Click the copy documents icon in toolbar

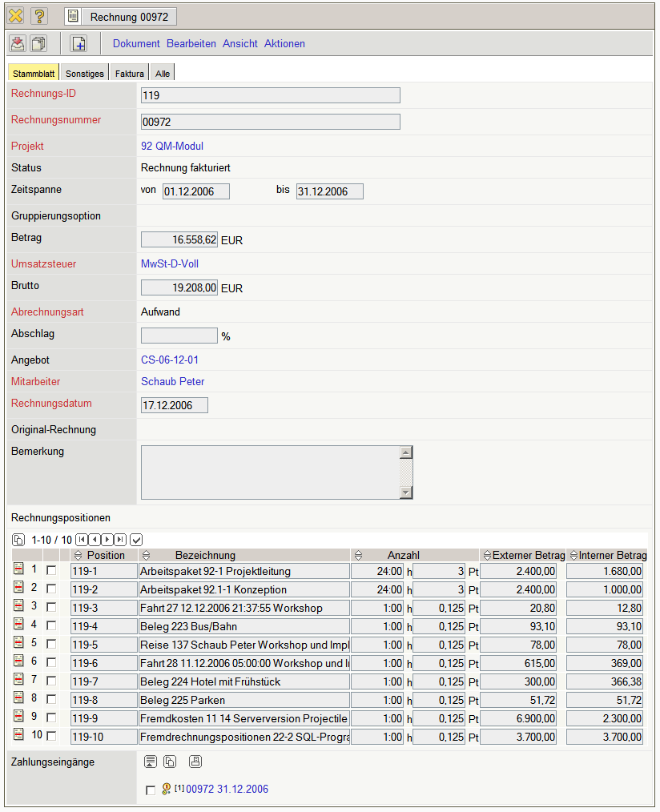(x=38, y=43)
